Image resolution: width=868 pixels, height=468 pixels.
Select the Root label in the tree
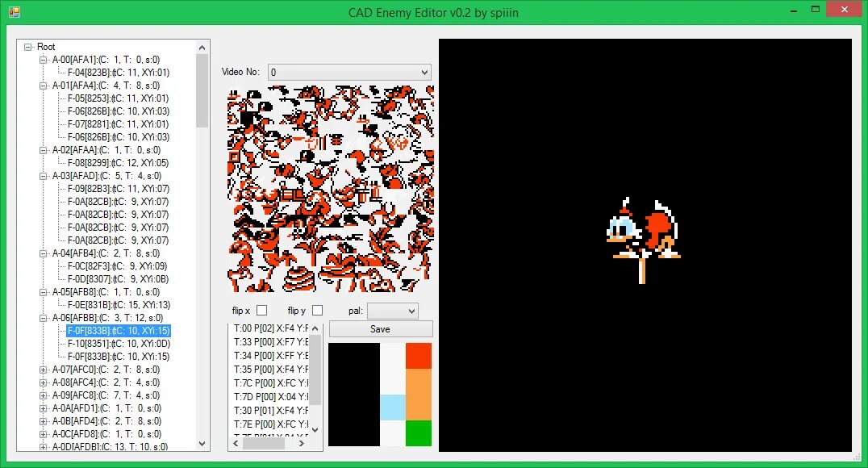46,47
